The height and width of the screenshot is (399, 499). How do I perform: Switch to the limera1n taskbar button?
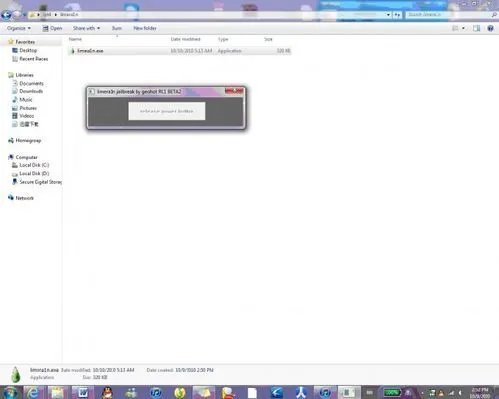[x=349, y=392]
